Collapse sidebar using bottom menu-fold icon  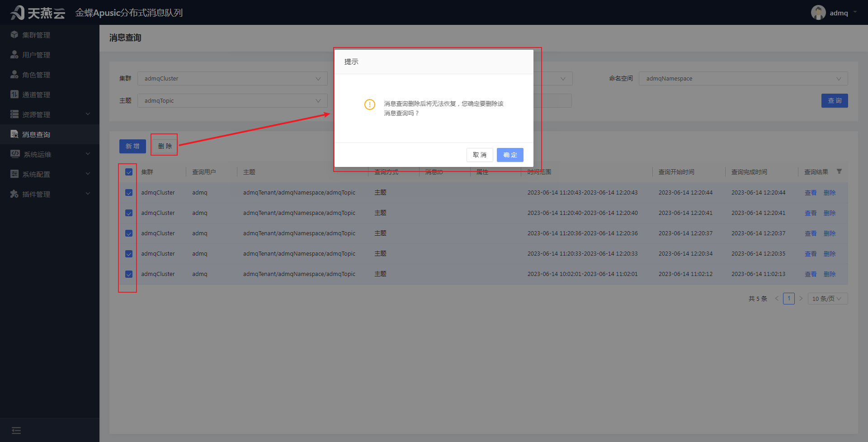tap(16, 430)
